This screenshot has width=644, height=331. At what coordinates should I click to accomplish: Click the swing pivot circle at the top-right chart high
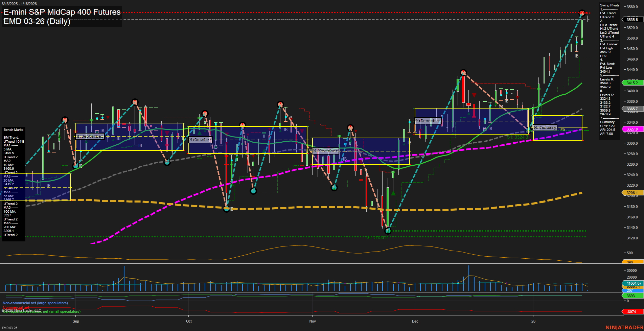click(x=582, y=13)
